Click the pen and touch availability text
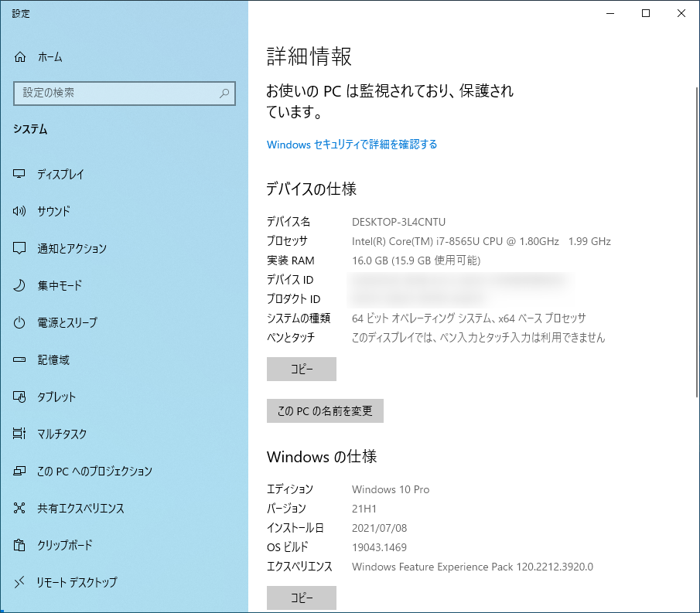The image size is (700, 613). click(479, 338)
